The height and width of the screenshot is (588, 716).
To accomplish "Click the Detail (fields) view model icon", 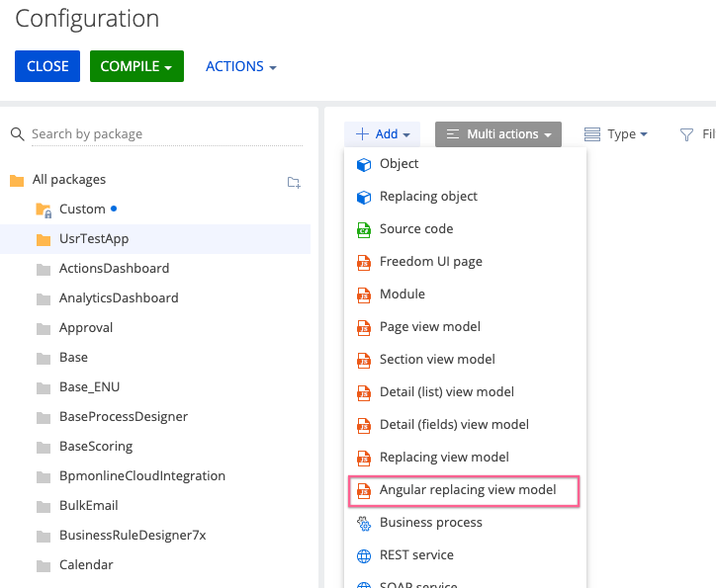I will tap(364, 426).
